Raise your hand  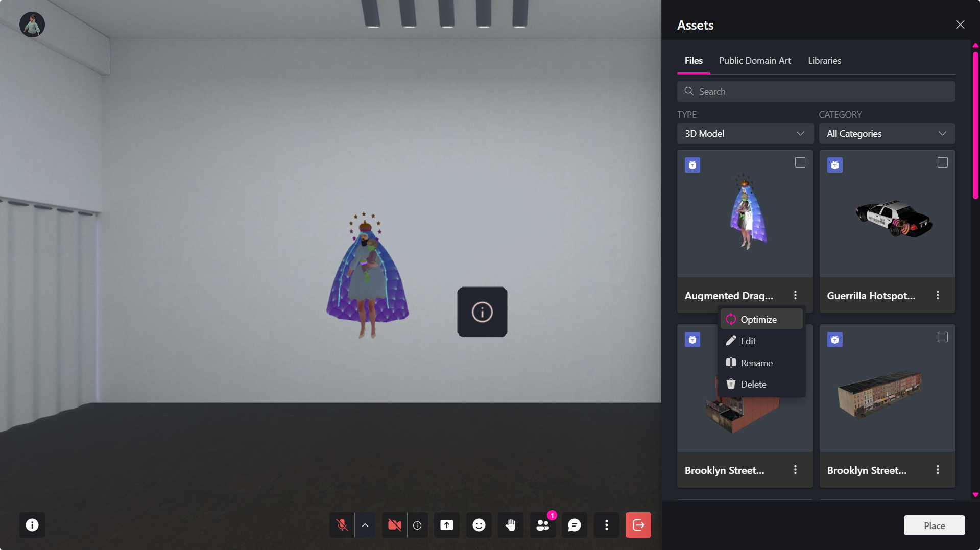510,525
